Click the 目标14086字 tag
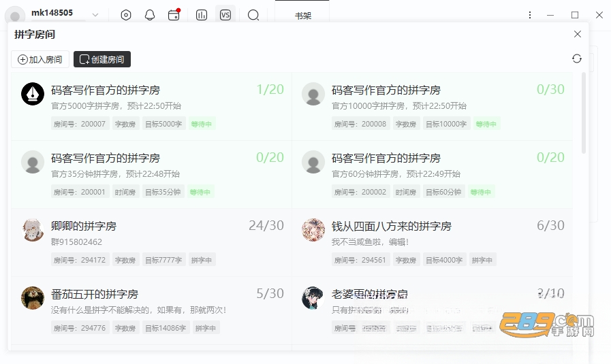 (166, 328)
